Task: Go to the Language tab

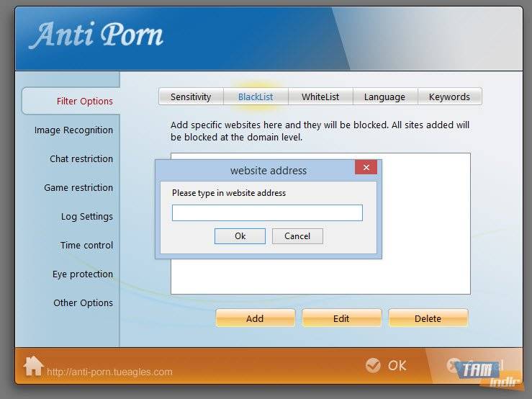Action: (x=384, y=97)
